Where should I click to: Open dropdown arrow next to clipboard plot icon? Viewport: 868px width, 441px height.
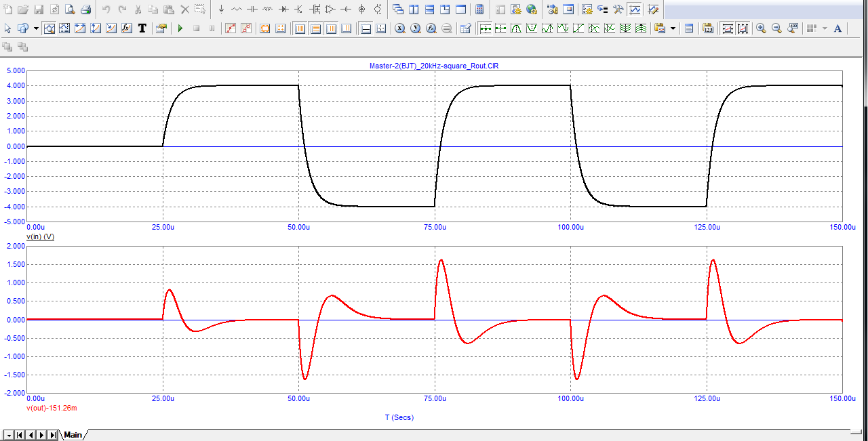coord(673,28)
